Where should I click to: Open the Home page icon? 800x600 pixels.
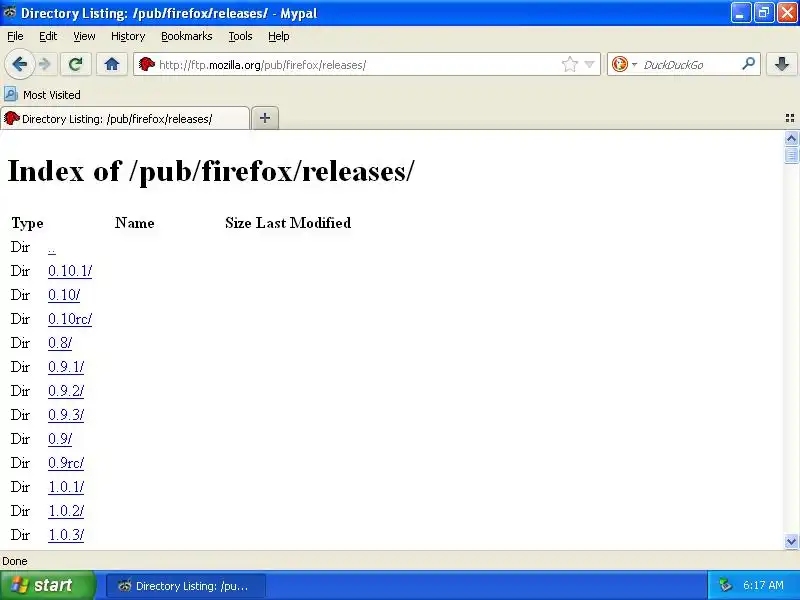tap(112, 64)
